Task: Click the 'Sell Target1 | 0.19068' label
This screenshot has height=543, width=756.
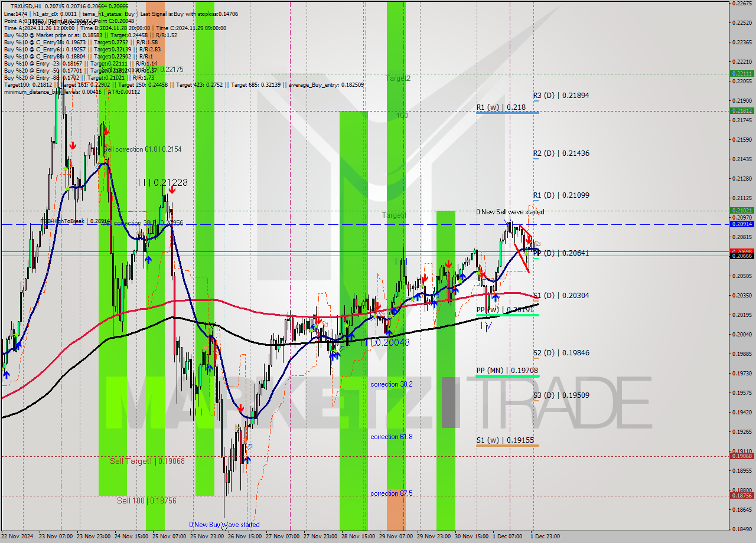Action: 147,461
